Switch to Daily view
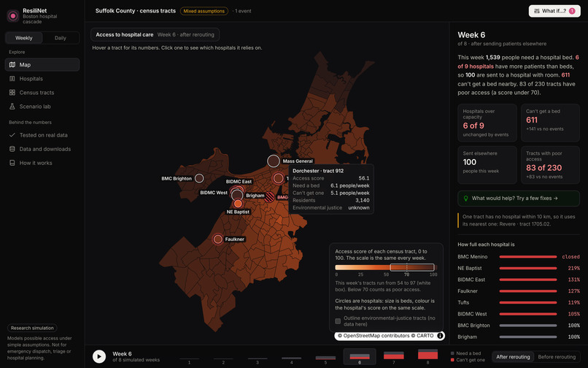The height and width of the screenshot is (368, 588). [x=61, y=38]
